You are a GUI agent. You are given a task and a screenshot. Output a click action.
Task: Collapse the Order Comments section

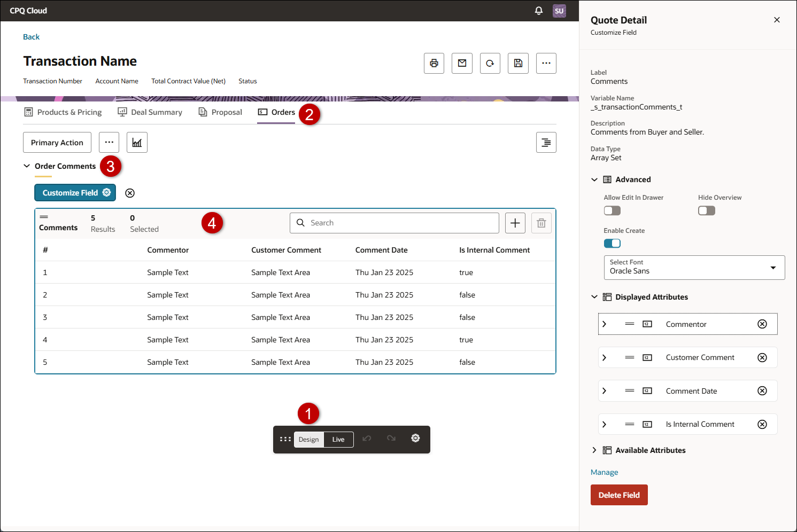point(27,166)
